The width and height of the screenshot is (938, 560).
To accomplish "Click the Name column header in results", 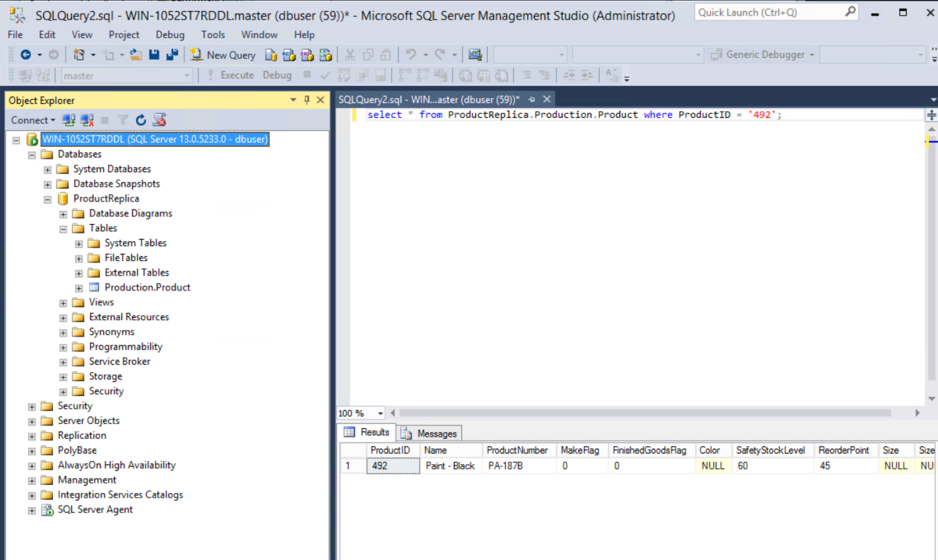I will (451, 451).
